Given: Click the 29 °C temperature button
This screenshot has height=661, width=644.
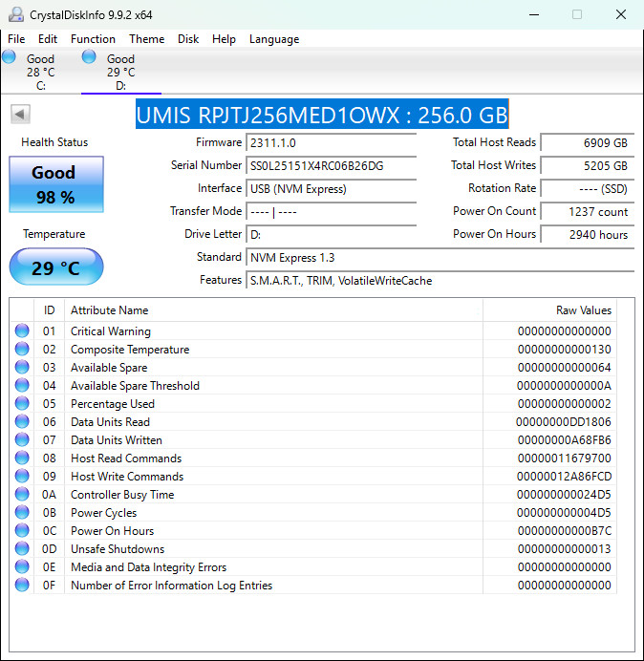Looking at the screenshot, I should (56, 267).
